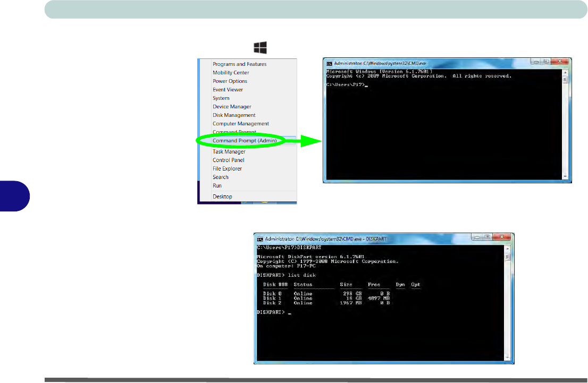
Task: Click the Disk 2 row in disk list
Action: pyautogui.click(x=326, y=303)
